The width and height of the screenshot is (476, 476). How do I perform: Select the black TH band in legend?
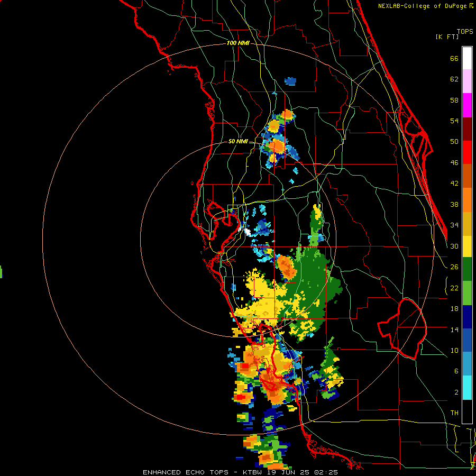(x=467, y=411)
